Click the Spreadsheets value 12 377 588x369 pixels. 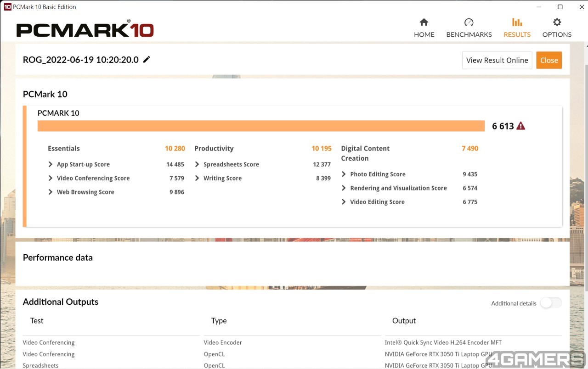[x=322, y=164]
